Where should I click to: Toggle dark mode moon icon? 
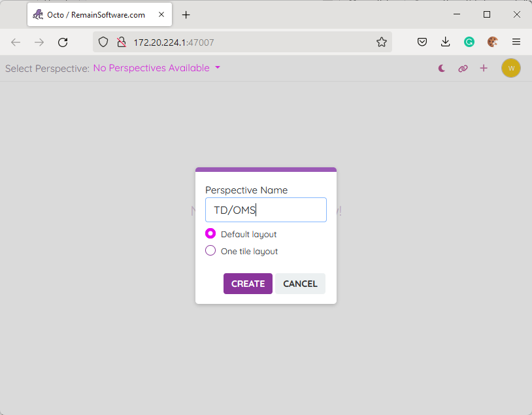[x=442, y=68]
